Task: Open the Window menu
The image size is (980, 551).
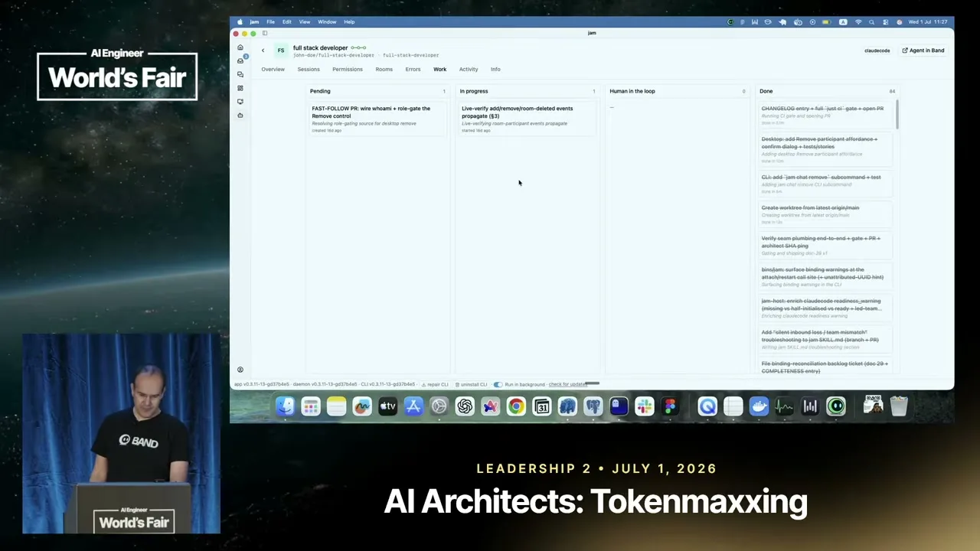Action: 327,22
